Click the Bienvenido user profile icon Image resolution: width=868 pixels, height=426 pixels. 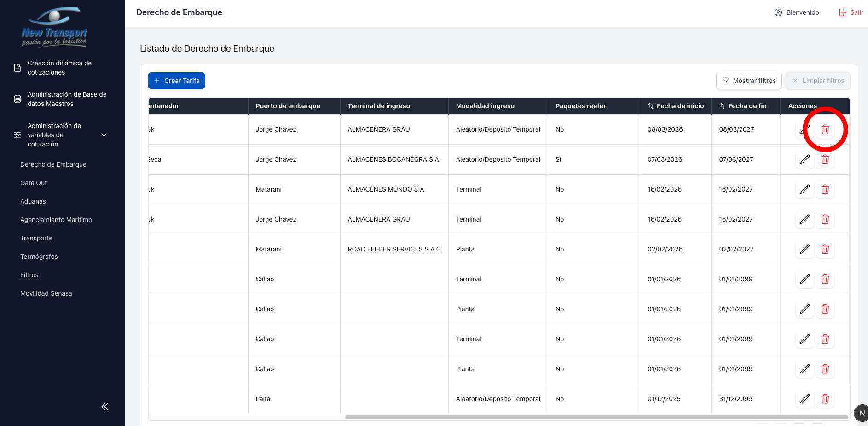point(778,12)
